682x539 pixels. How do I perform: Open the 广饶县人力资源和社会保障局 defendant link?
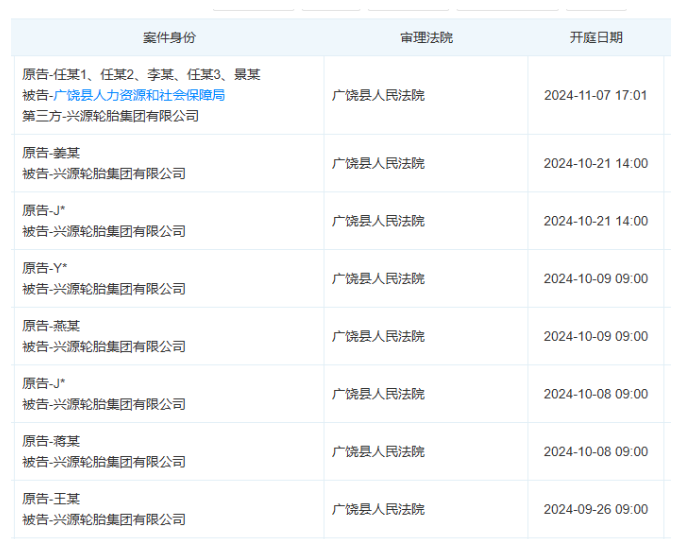(138, 95)
